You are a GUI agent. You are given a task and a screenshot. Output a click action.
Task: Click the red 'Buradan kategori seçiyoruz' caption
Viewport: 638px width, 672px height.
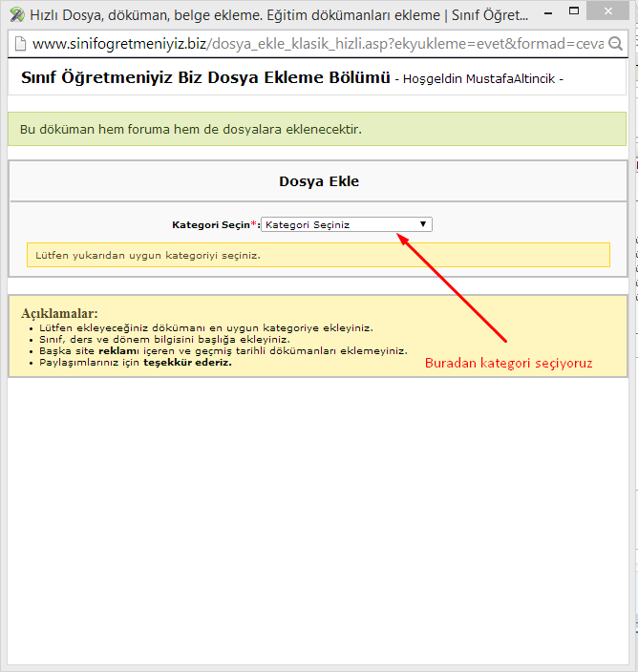508,363
